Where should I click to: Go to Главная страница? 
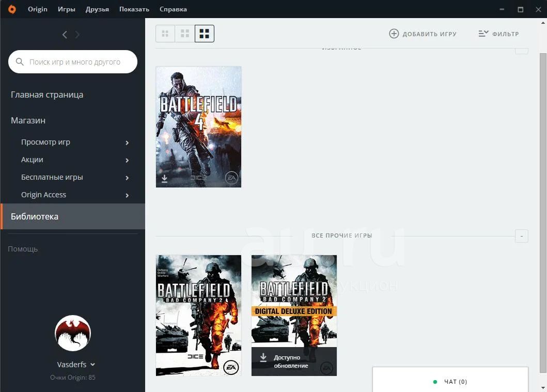pos(47,95)
